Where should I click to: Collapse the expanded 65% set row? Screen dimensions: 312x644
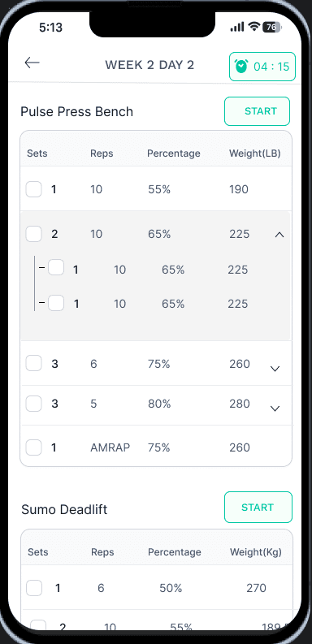pos(279,235)
